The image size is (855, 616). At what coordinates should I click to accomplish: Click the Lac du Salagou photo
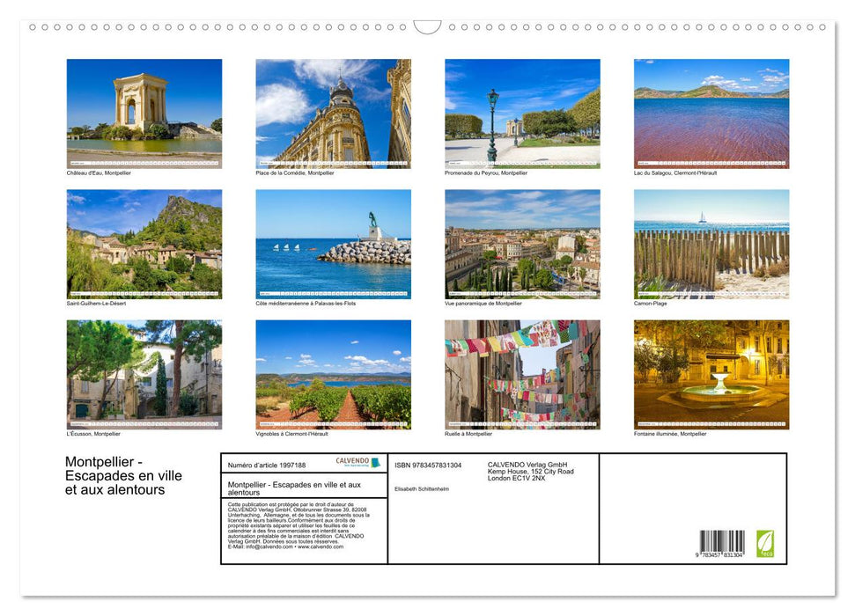[x=711, y=112]
